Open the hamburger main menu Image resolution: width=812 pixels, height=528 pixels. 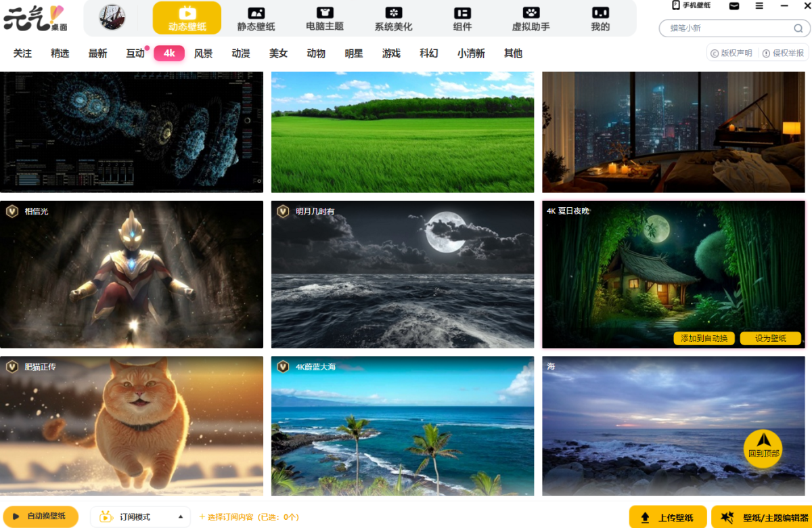(759, 6)
